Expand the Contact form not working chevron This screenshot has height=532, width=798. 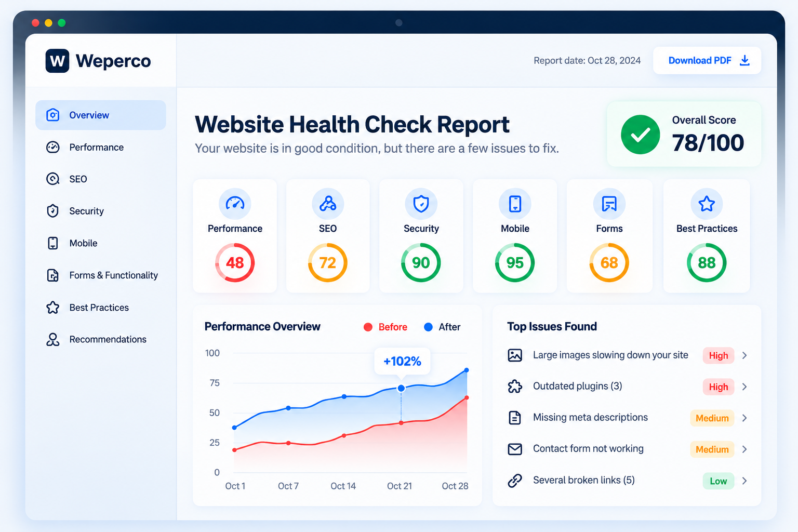744,449
